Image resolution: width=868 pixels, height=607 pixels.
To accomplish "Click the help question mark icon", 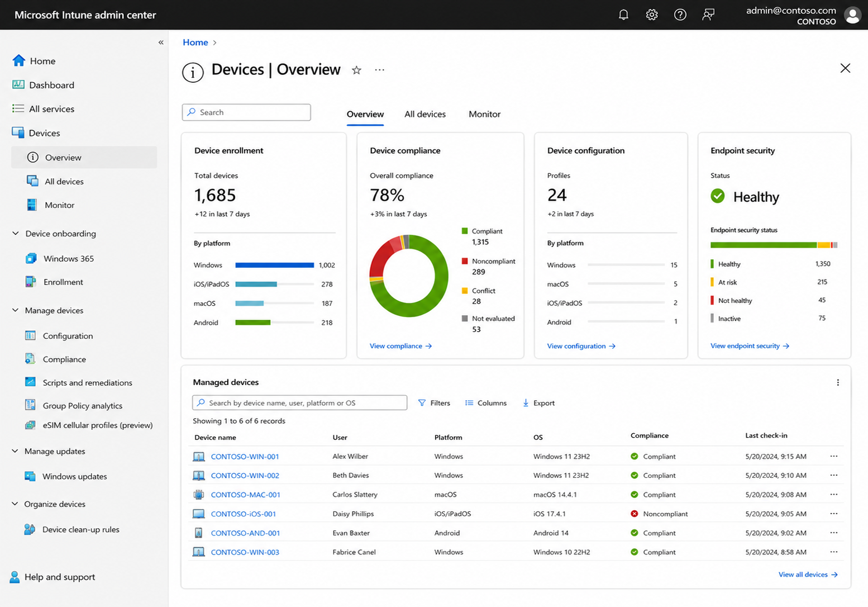I will pyautogui.click(x=680, y=15).
